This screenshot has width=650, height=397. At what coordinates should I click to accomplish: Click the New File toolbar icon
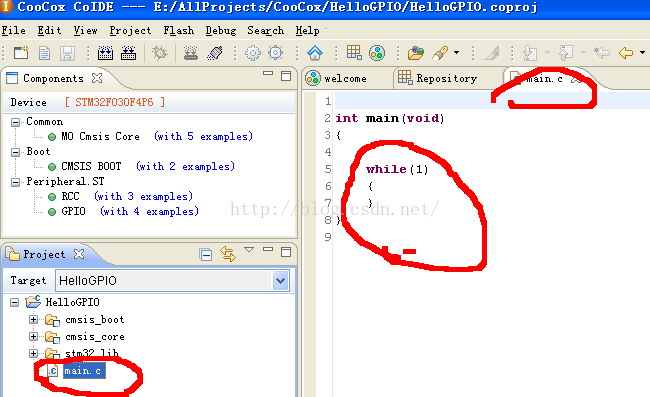pyautogui.click(x=44, y=53)
